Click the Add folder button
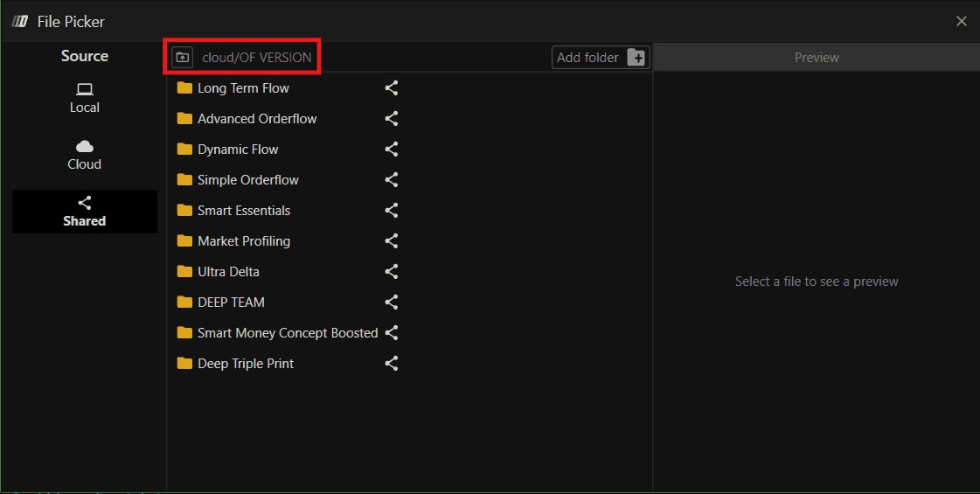Viewport: 980px width, 494px height. pos(601,58)
